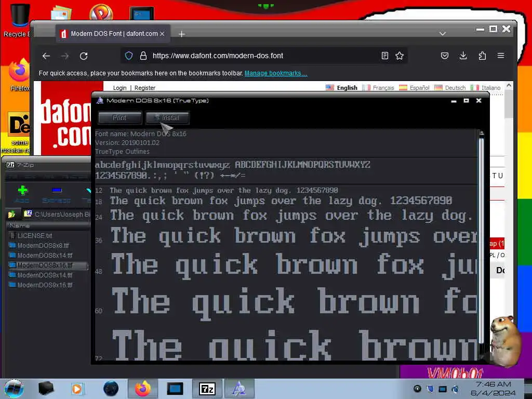Viewport: 532px width, 399px height.
Task: Switch dafont language to Français
Action: (378, 88)
